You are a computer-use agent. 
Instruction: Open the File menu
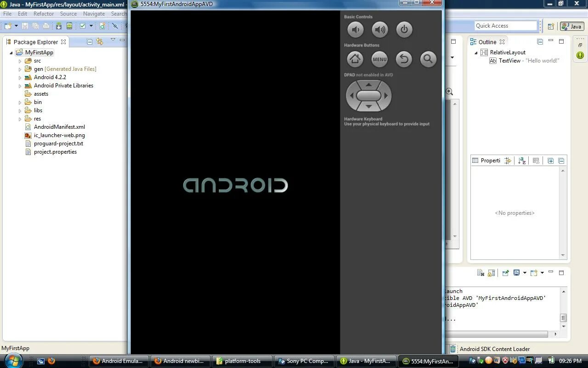(7, 14)
